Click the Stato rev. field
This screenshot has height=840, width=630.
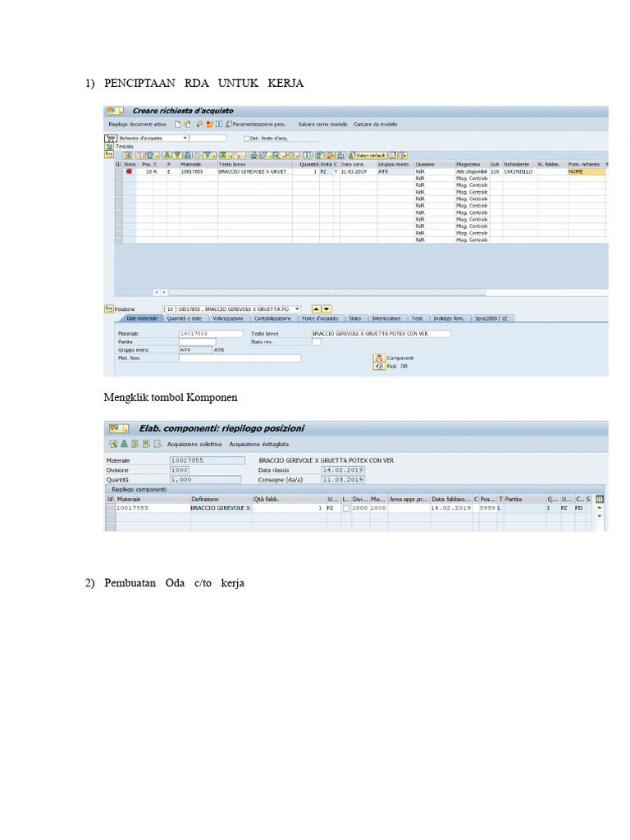317,342
